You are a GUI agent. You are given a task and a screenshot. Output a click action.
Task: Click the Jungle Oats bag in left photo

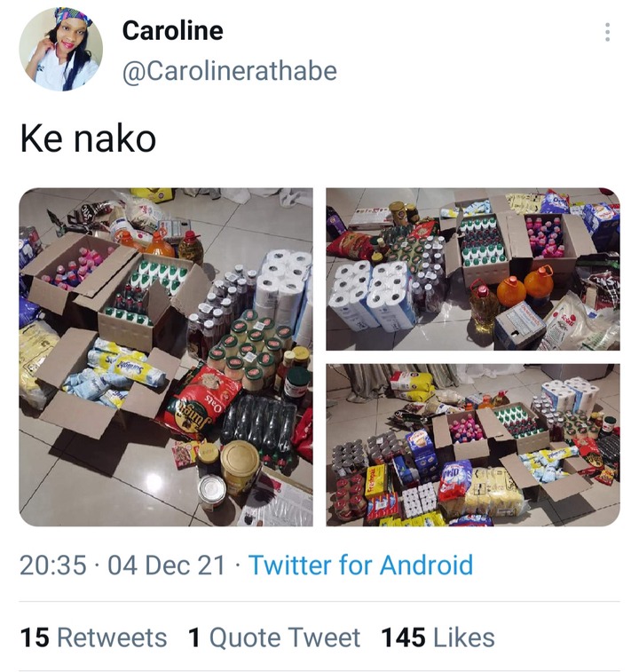(198, 400)
